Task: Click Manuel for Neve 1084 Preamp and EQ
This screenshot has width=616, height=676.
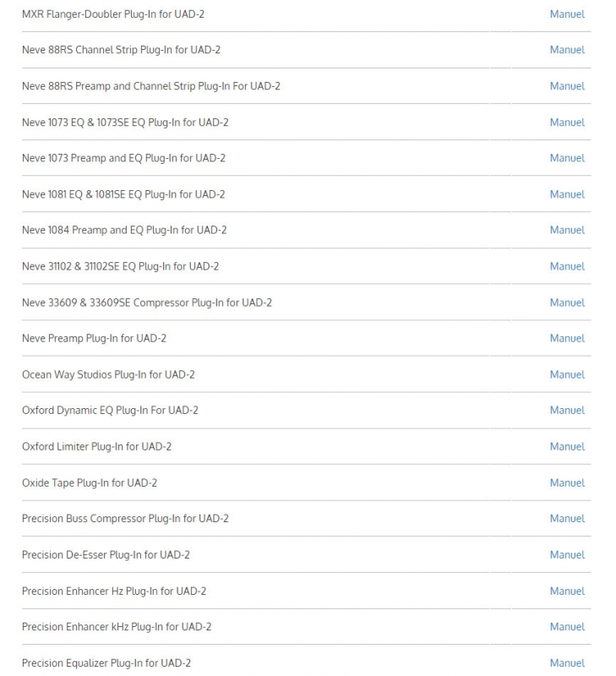Action: (566, 230)
